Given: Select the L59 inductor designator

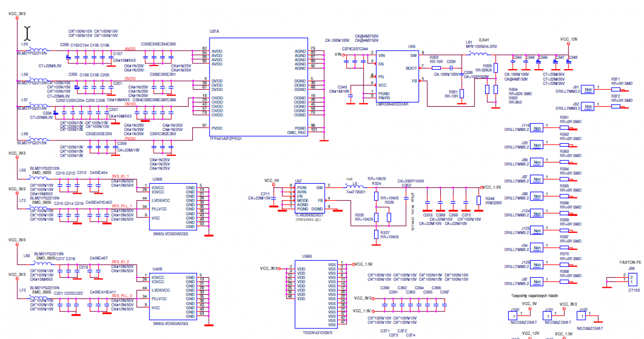Looking at the screenshot, I should (x=22, y=170).
